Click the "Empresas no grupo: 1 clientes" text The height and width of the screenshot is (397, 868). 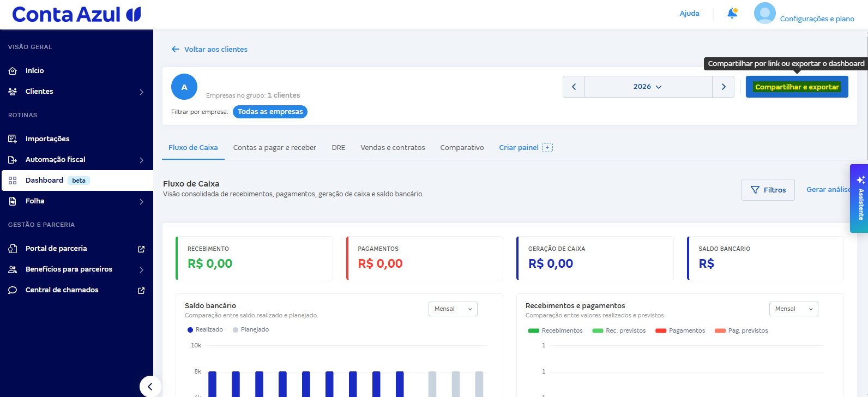[253, 95]
